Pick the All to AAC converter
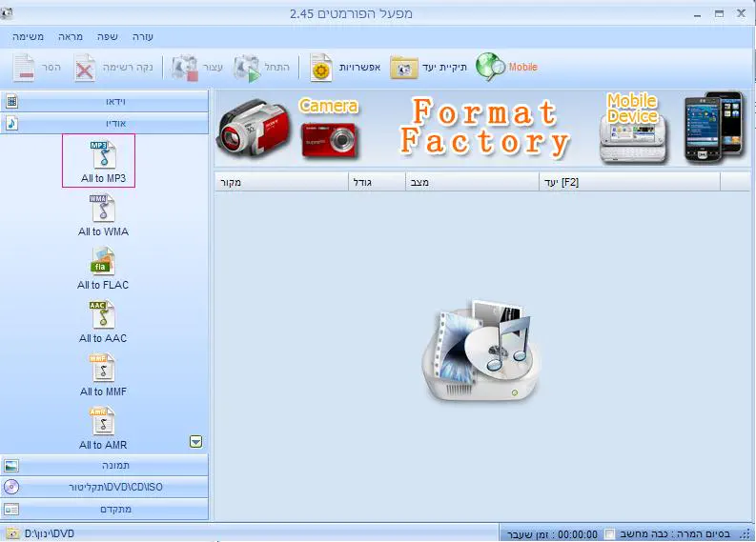 click(x=103, y=320)
